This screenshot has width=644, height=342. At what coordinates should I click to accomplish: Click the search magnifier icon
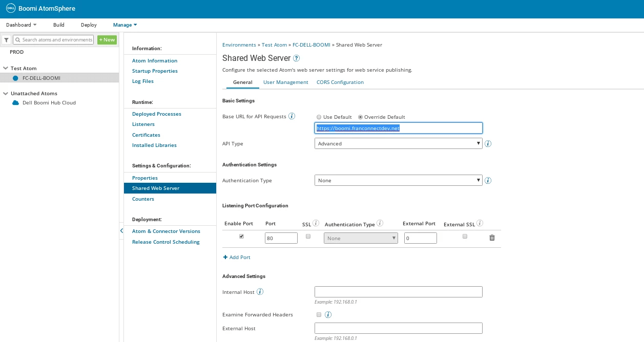(x=17, y=40)
